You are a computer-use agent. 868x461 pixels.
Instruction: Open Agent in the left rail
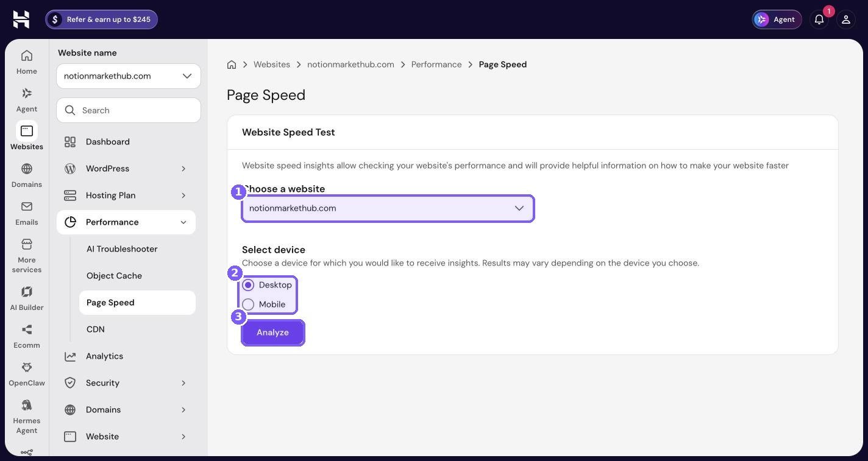coord(27,100)
